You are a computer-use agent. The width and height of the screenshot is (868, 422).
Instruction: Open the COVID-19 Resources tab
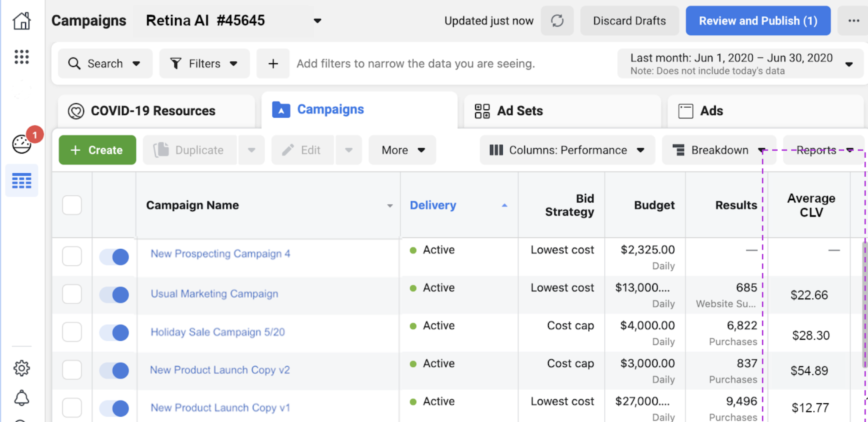click(153, 111)
